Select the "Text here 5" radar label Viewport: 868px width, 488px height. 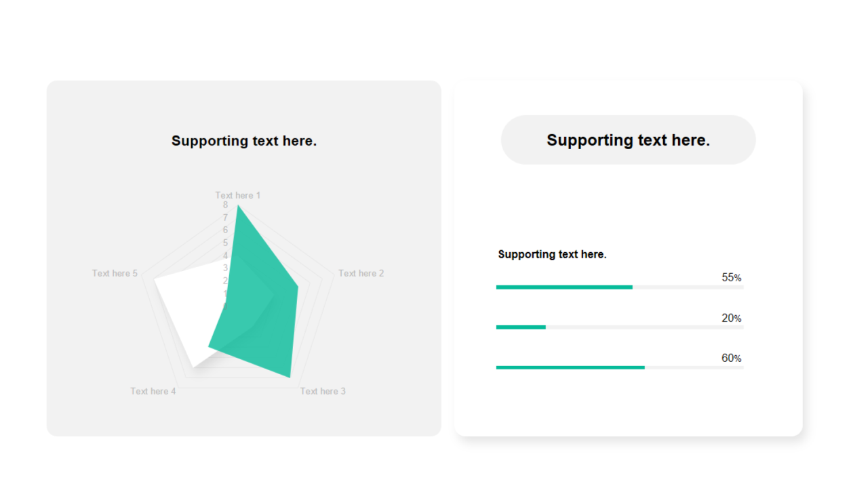pos(115,273)
